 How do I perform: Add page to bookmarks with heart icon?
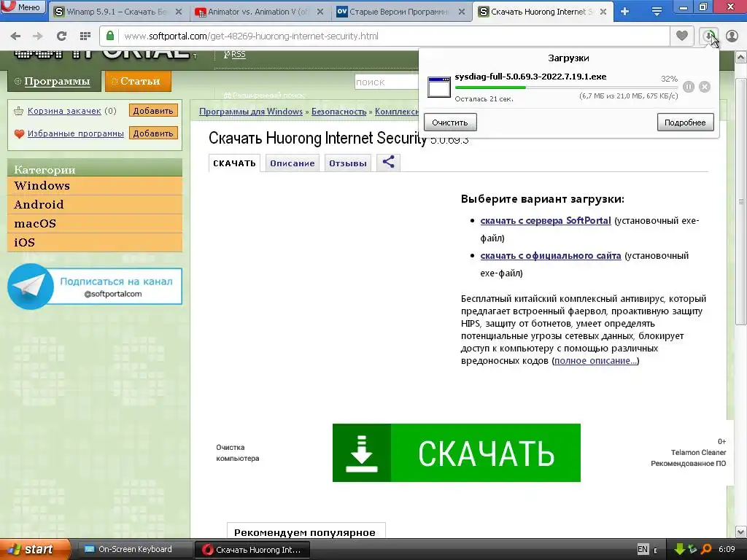682,36
